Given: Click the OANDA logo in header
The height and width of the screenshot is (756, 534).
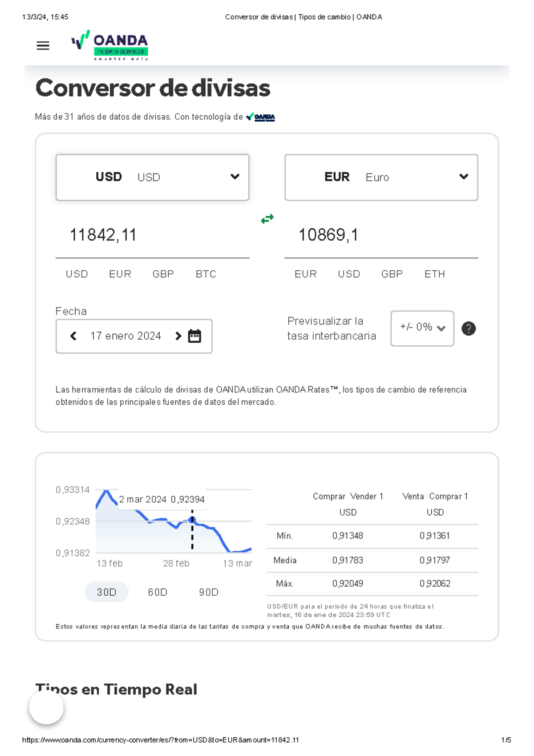Looking at the screenshot, I should 110,45.
